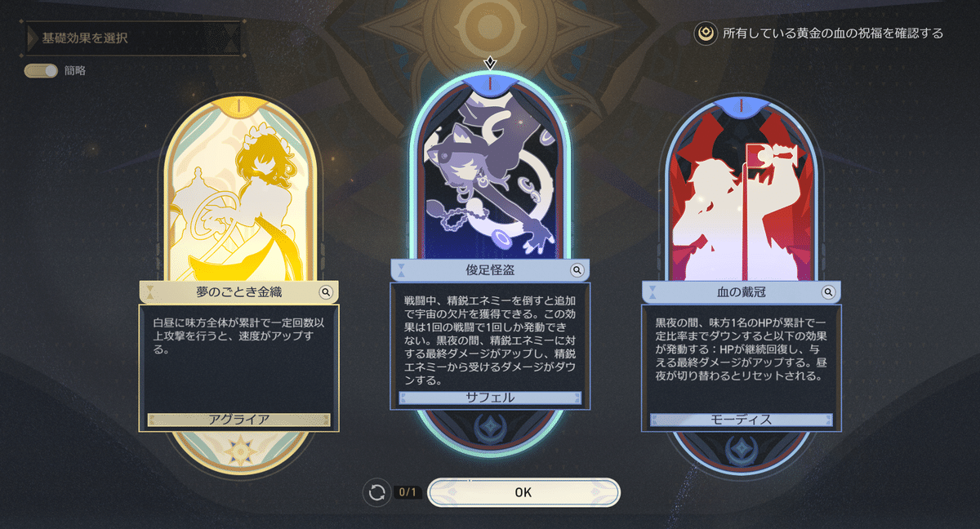Click the アグライア name label
This screenshot has width=980, height=529.
[x=239, y=420]
